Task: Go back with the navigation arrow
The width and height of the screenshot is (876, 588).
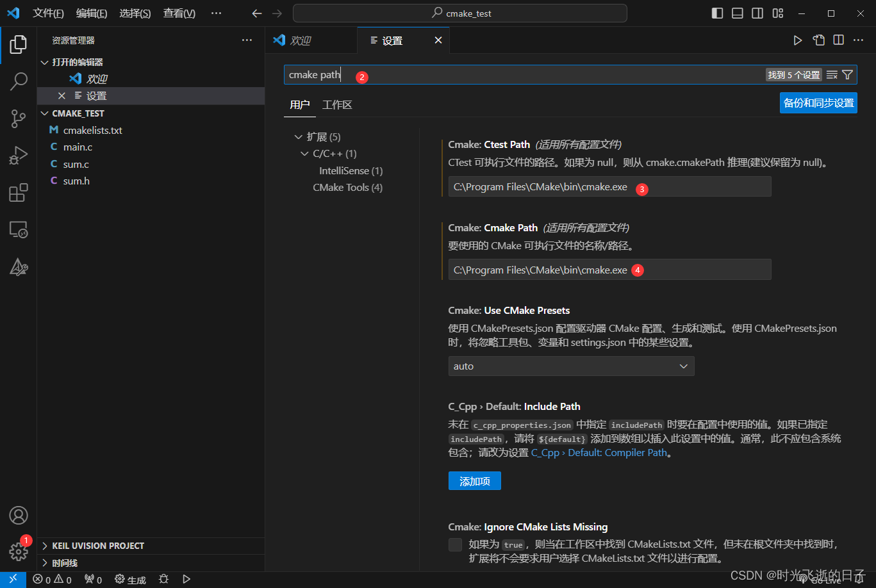Action: point(257,13)
